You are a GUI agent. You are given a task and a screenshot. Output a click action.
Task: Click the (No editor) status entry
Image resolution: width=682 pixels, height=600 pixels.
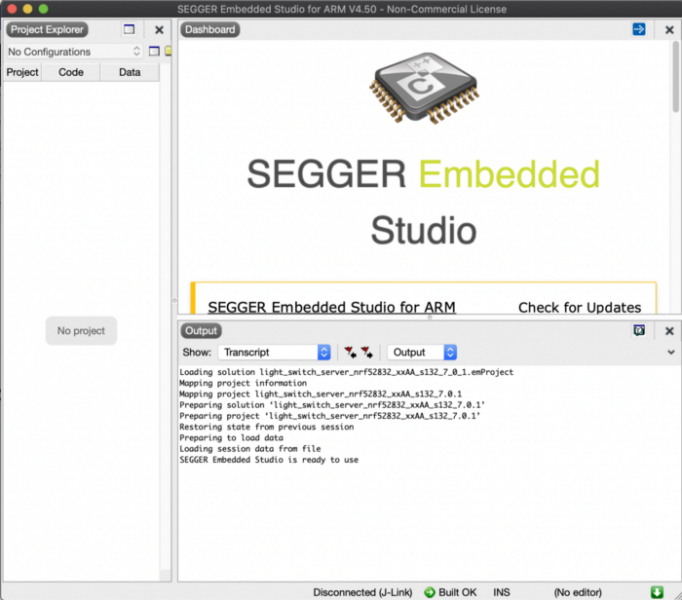578,592
